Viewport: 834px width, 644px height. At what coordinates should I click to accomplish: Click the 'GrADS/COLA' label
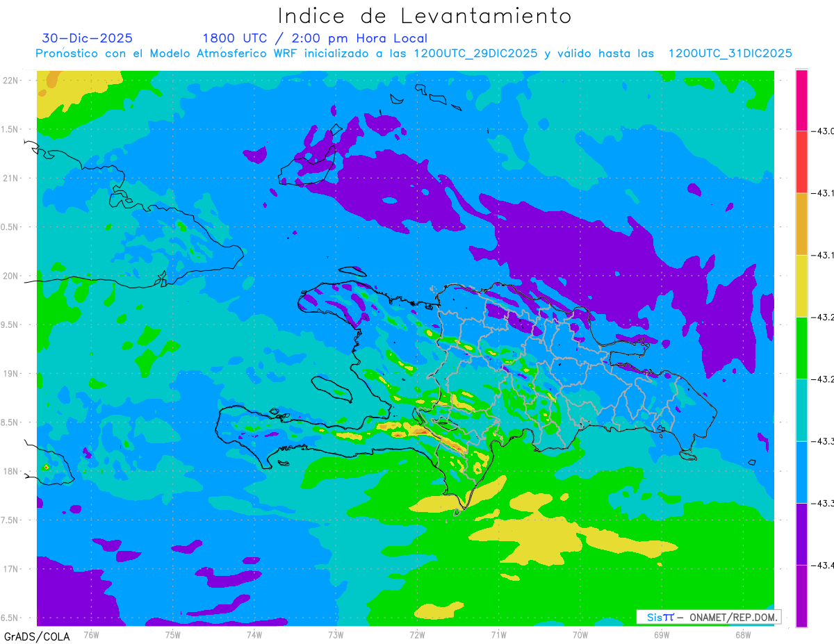37,636
